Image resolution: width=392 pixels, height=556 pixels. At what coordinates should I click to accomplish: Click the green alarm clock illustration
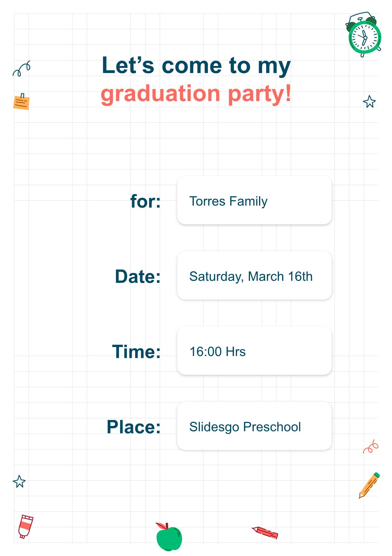pos(364,35)
